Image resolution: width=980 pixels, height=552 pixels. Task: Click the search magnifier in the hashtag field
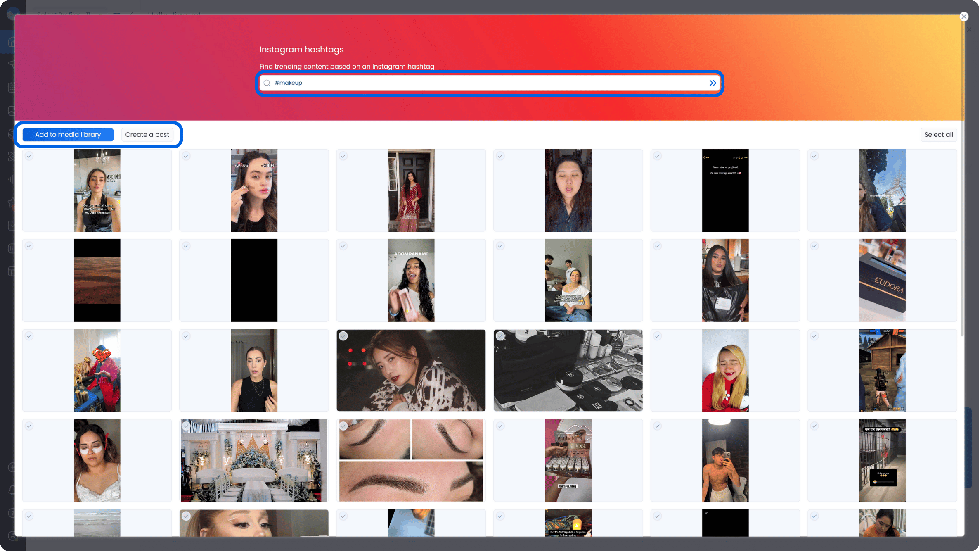(x=267, y=83)
